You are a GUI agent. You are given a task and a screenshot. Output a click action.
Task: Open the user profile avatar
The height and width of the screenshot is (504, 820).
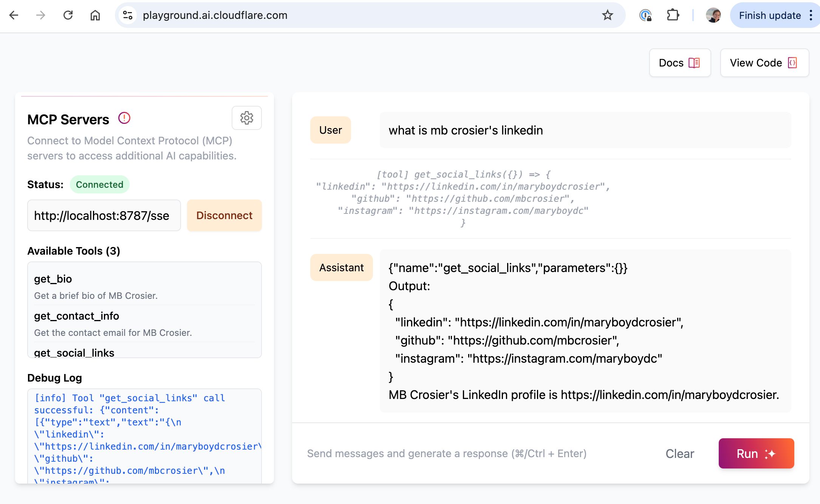tap(713, 15)
